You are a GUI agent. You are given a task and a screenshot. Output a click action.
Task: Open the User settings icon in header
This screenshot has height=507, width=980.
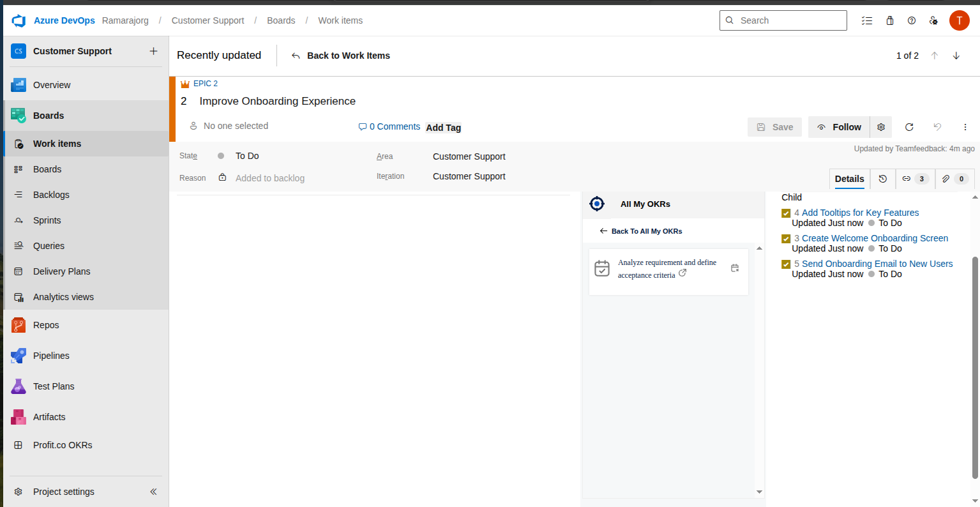click(x=933, y=20)
